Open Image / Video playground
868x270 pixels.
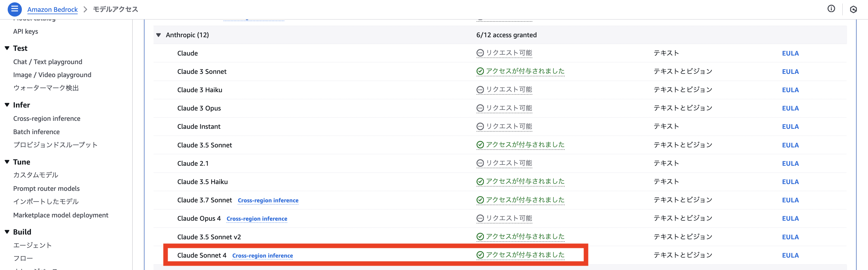(52, 75)
